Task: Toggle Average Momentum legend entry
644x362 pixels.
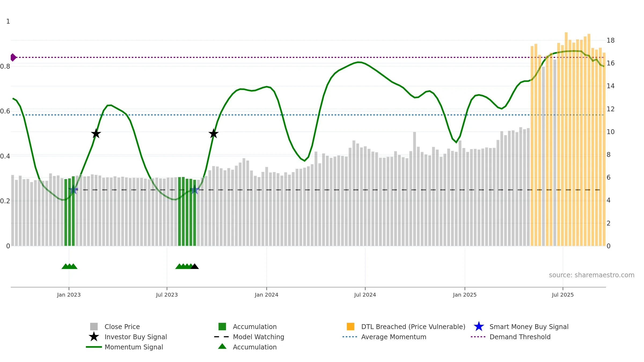Action: point(393,337)
